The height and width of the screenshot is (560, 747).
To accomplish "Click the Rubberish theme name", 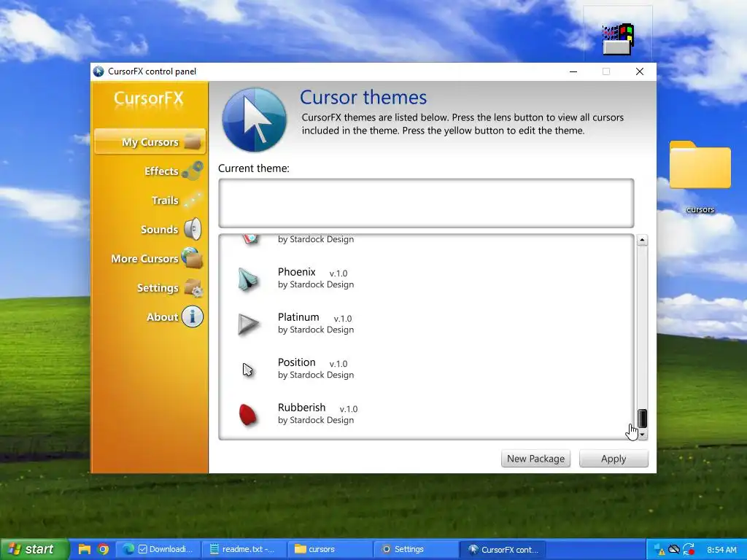I will 301,408.
